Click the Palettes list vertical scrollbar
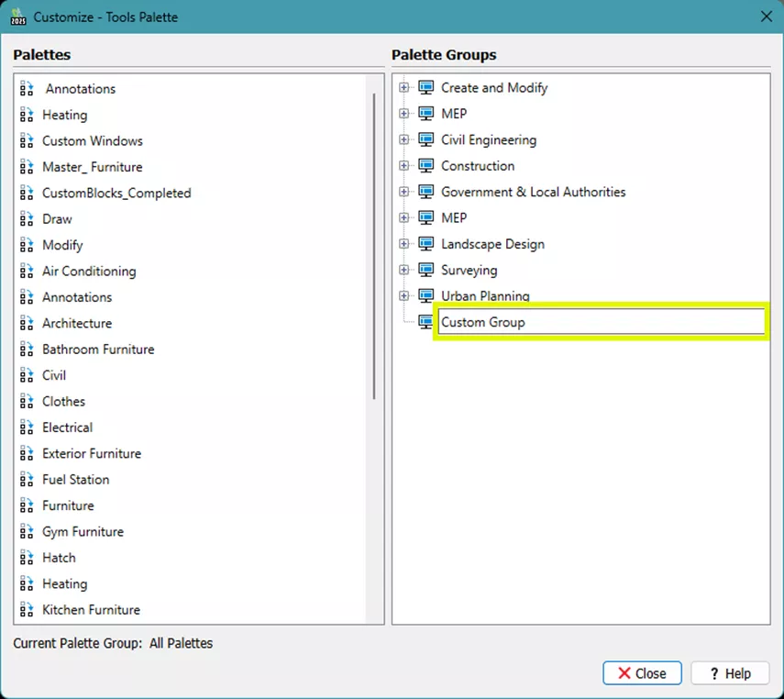This screenshot has width=784, height=699. point(374,248)
